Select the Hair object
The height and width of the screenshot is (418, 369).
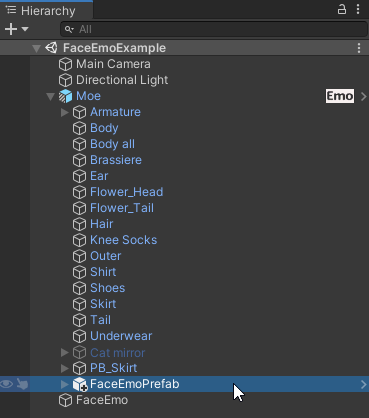[102, 224]
